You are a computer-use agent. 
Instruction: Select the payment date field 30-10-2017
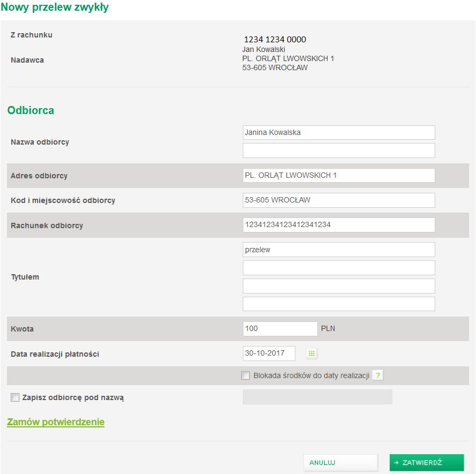click(269, 353)
